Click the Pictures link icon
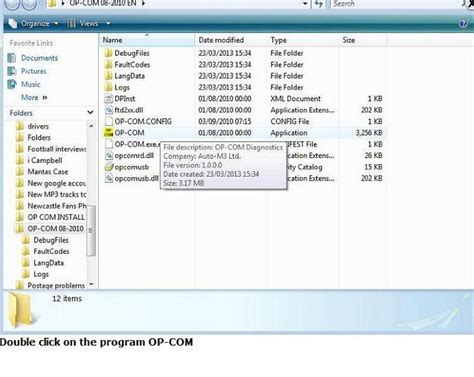This screenshot has height=377, width=474. 12,71
